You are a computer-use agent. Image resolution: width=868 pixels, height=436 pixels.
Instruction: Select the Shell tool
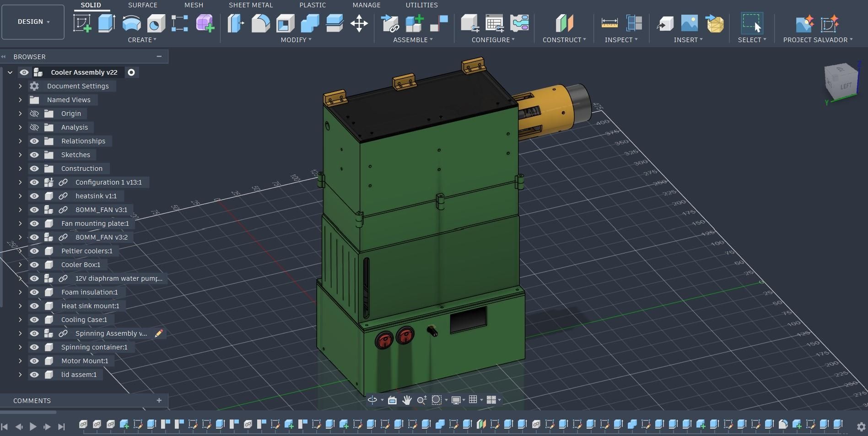click(x=285, y=23)
